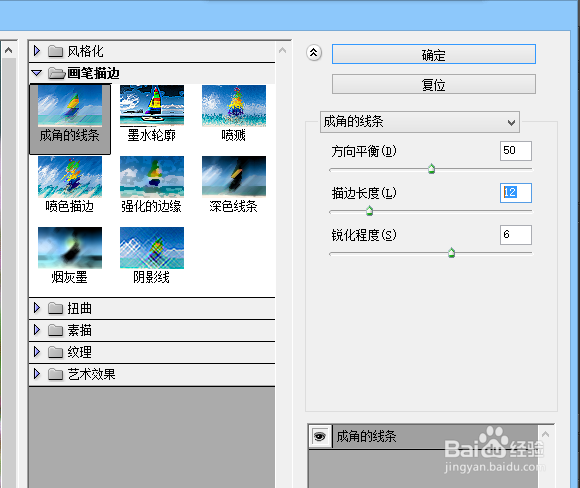The image size is (580, 488).
Task: Select the 成角的线条 effect layer row
Action: coord(423,437)
